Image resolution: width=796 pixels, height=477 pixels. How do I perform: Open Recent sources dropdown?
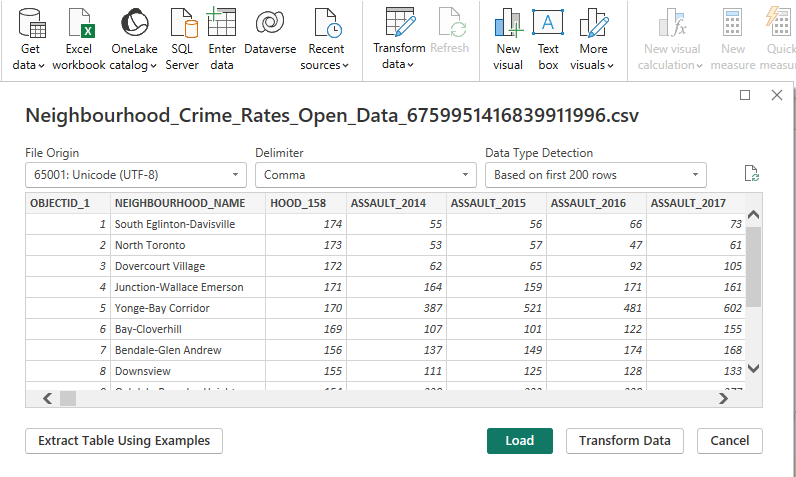point(327,38)
